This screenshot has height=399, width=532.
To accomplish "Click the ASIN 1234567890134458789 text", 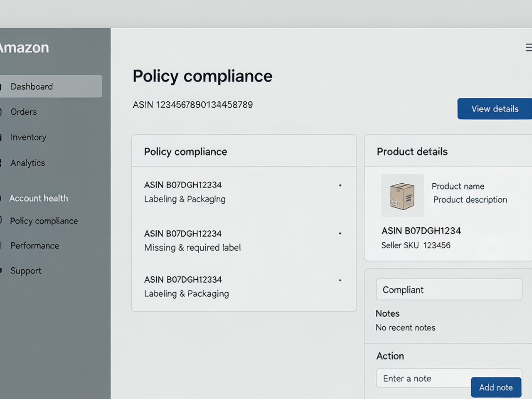I will [192, 105].
